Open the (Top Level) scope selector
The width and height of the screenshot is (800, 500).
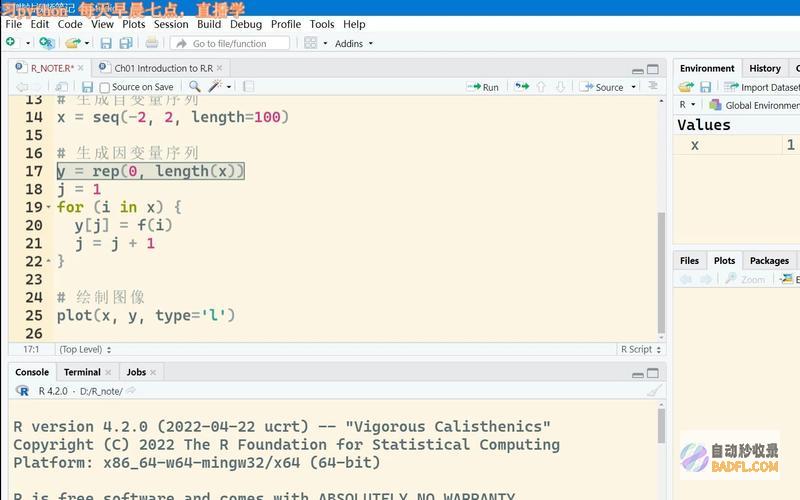(85, 349)
